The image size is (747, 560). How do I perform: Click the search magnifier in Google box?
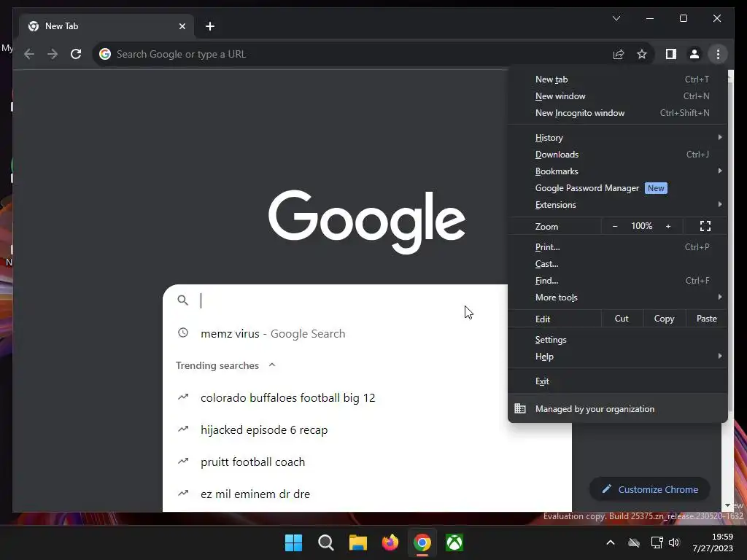tap(183, 300)
